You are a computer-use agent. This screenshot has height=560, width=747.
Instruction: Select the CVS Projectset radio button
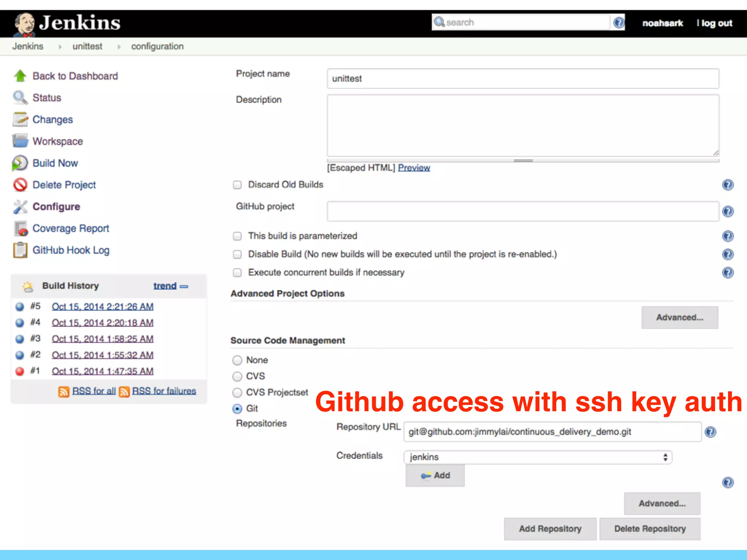237,393
